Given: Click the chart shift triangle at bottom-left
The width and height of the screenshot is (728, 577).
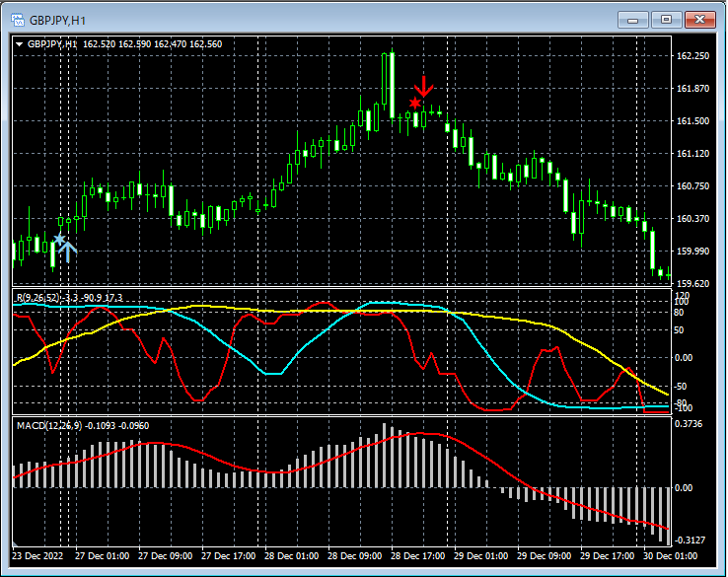Looking at the screenshot, I should 17,544.
